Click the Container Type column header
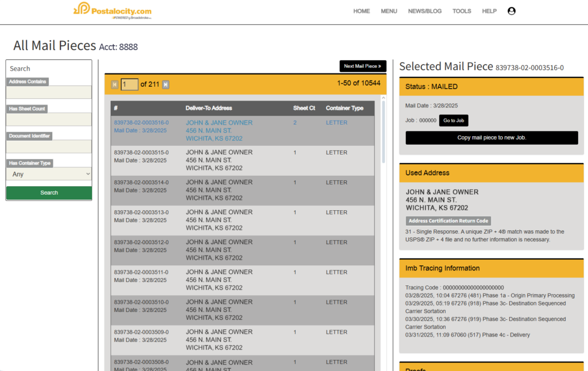This screenshot has height=371, width=588. (x=345, y=108)
